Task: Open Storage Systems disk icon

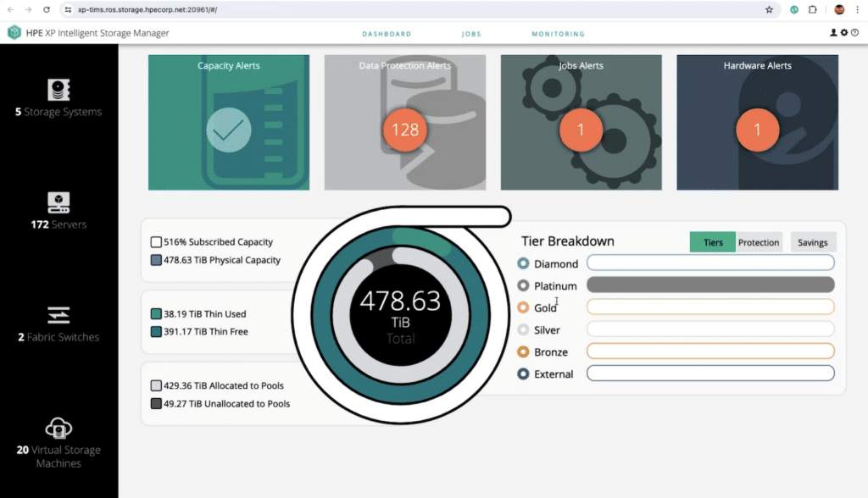Action: (58, 90)
